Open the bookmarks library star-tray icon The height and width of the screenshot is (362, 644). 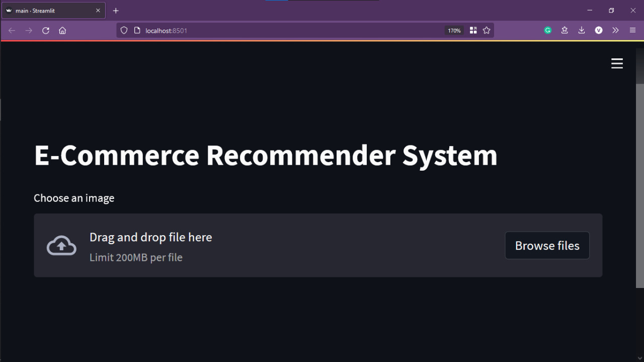pos(565,30)
